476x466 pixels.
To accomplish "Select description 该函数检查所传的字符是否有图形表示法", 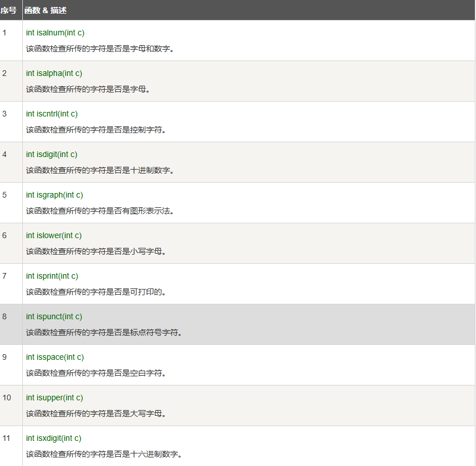I will coord(100,211).
